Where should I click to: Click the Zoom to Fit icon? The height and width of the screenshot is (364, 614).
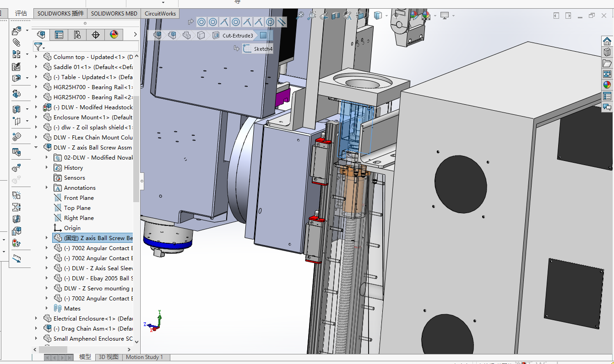(x=300, y=16)
